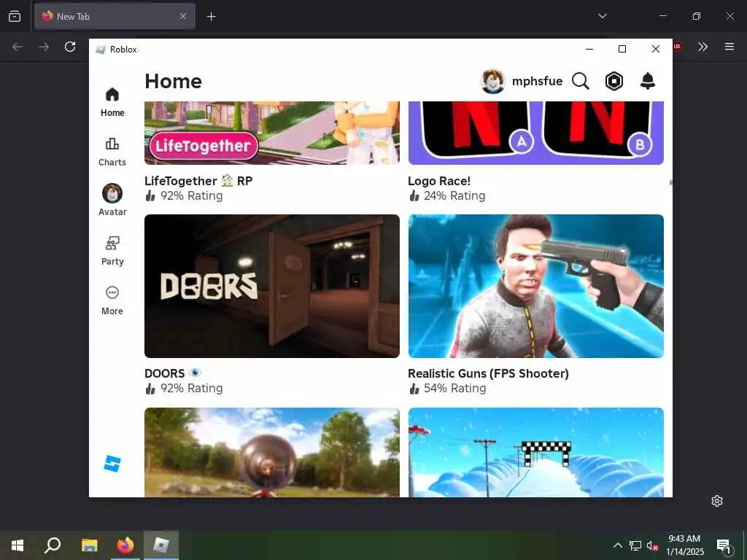Click the Logo Race! title text
747x560 pixels.
click(439, 181)
